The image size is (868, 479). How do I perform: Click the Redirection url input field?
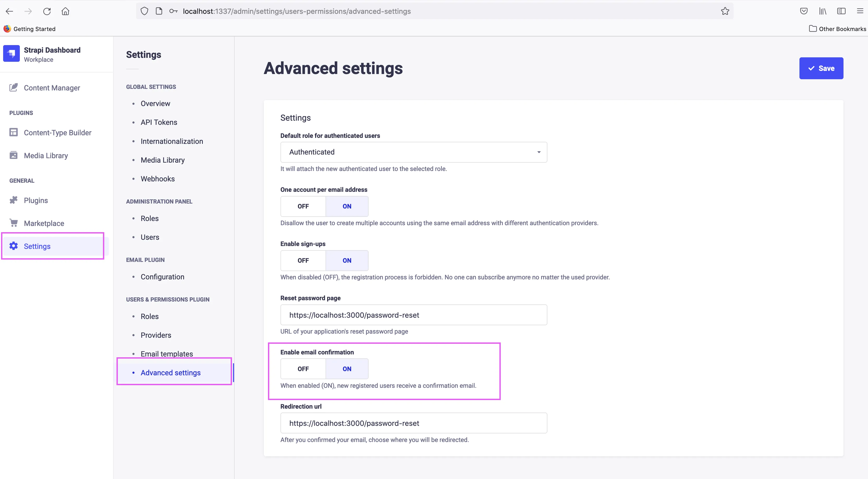[x=413, y=423]
